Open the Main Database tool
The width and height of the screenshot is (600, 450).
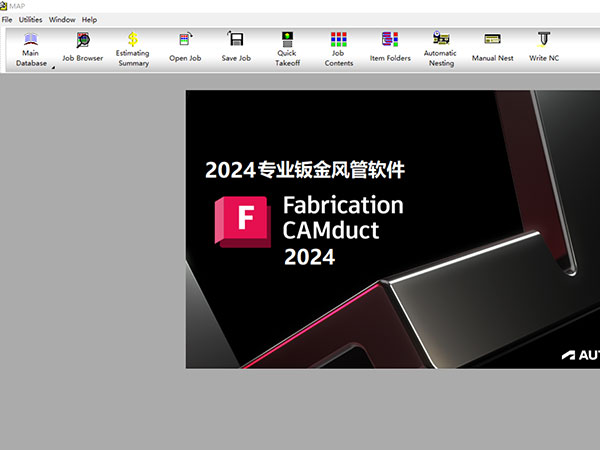click(x=31, y=49)
